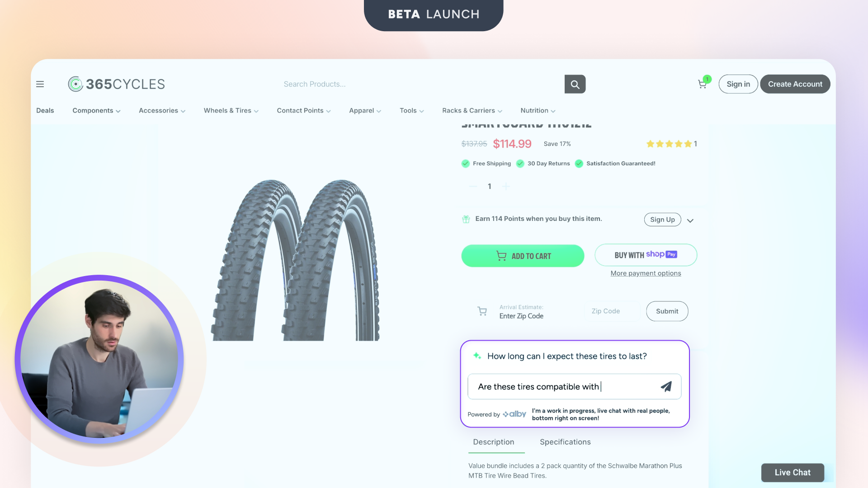Image resolution: width=868 pixels, height=488 pixels.
Task: Open Live Chat
Action: click(793, 473)
